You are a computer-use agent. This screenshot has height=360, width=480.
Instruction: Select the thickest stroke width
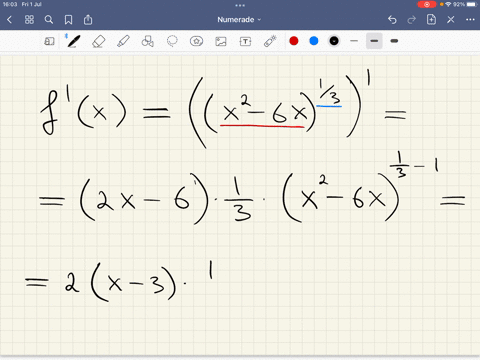tap(394, 41)
